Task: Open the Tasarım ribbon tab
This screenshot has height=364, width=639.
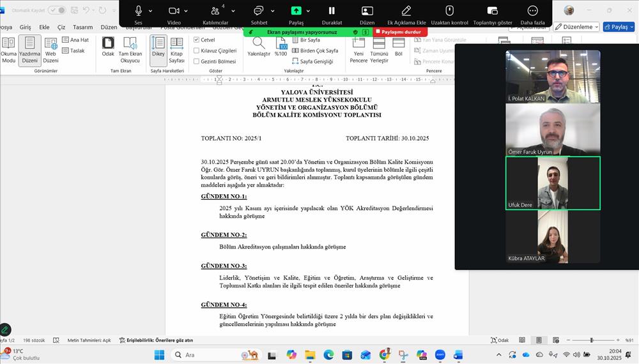Action: (82, 27)
